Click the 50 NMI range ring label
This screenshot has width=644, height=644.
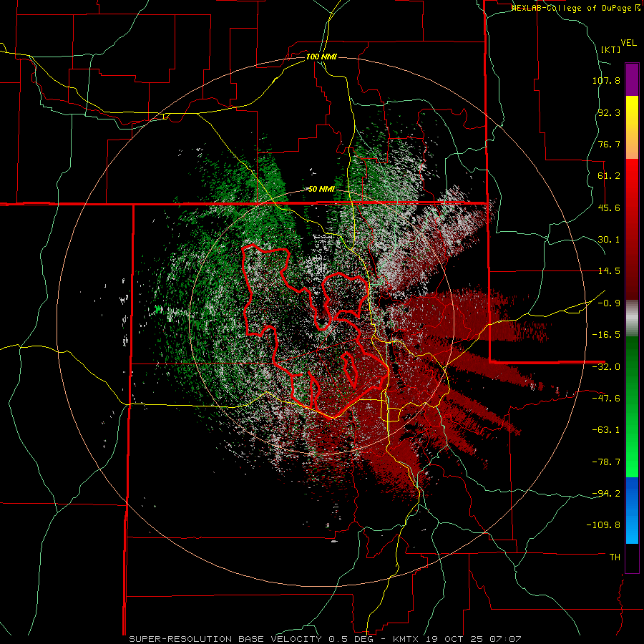coord(321,190)
